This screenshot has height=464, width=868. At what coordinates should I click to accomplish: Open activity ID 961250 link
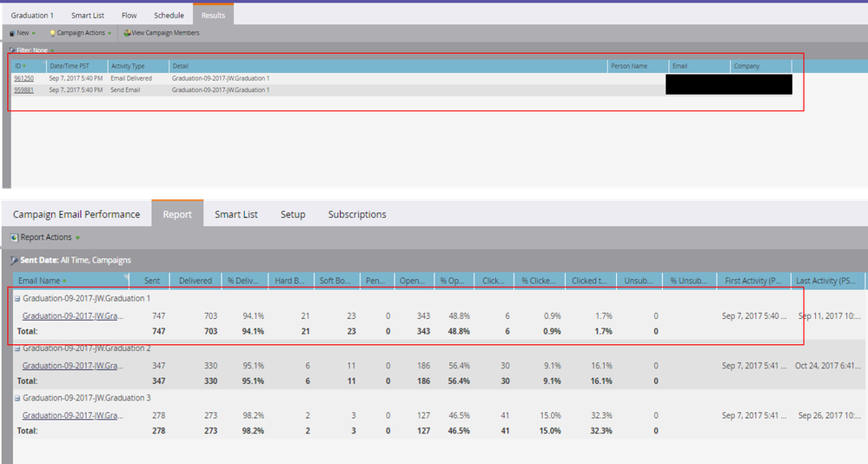coord(24,78)
